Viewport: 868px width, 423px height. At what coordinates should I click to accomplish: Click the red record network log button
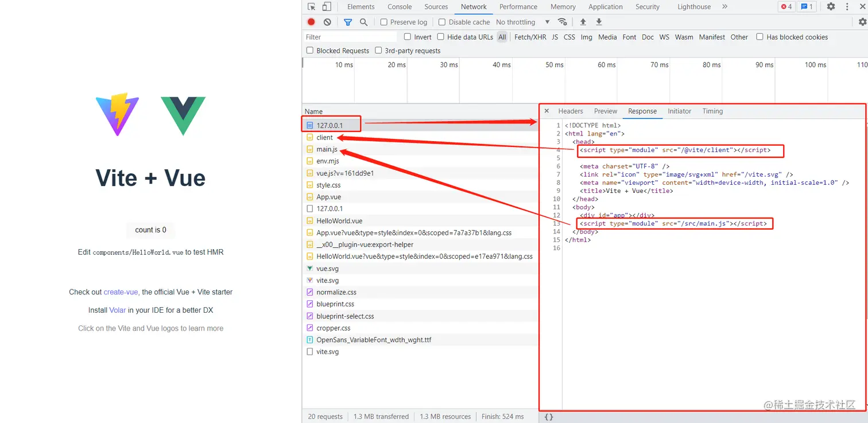pos(311,22)
